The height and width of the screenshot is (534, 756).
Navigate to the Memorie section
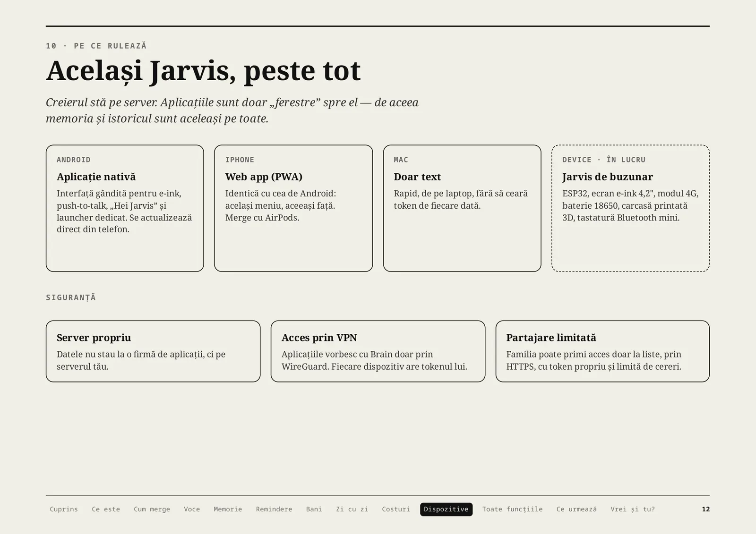(x=228, y=509)
